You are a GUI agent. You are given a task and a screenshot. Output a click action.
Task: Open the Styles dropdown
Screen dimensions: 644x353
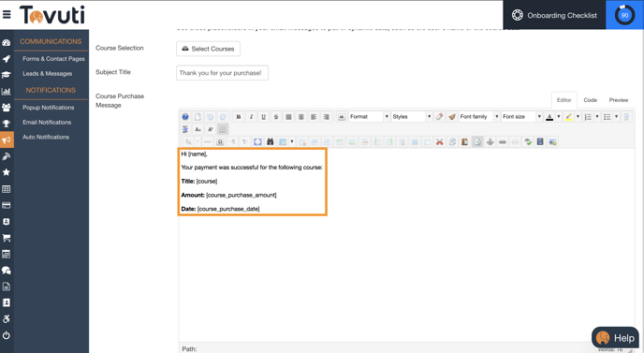pos(412,117)
